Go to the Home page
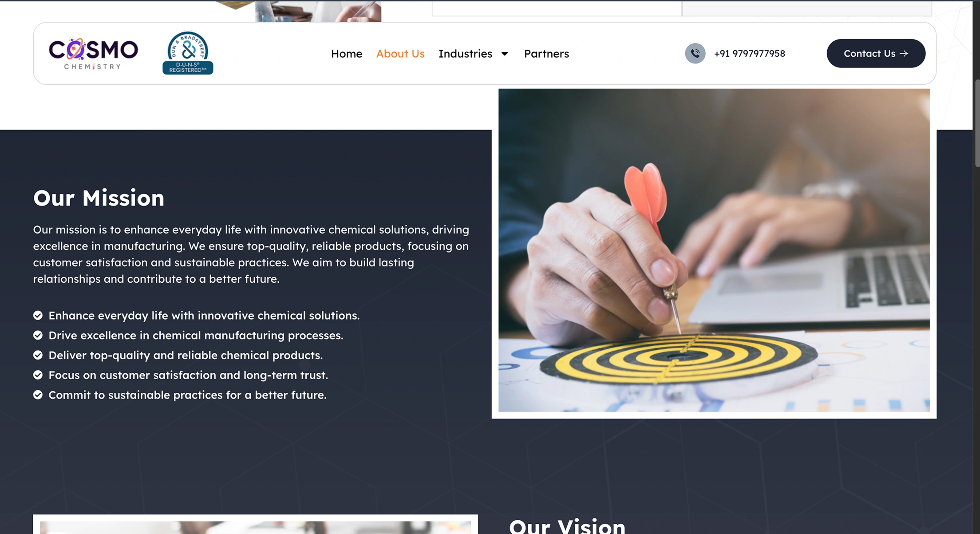 pyautogui.click(x=347, y=54)
